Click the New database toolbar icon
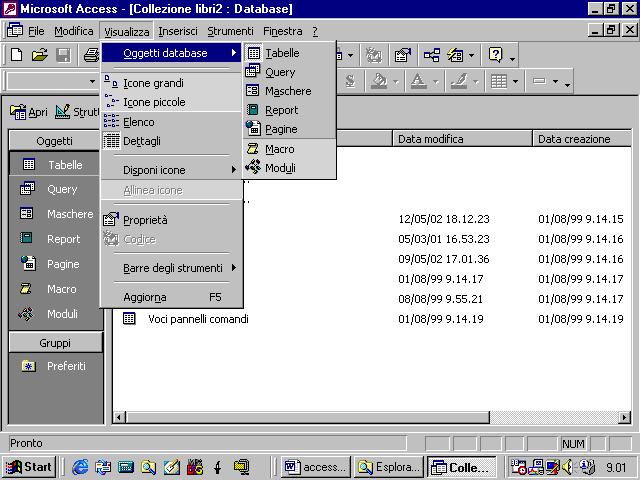 pyautogui.click(x=16, y=55)
